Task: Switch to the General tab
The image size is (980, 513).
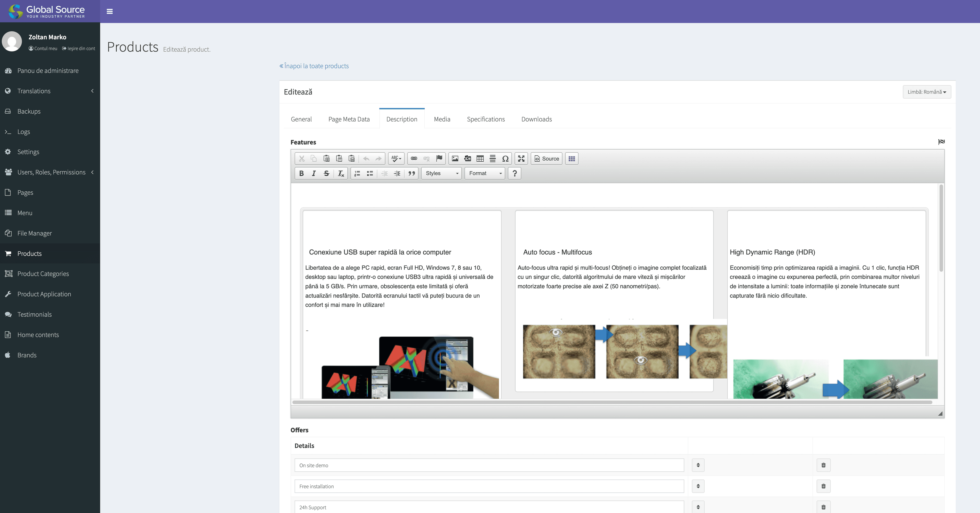Action: [301, 119]
